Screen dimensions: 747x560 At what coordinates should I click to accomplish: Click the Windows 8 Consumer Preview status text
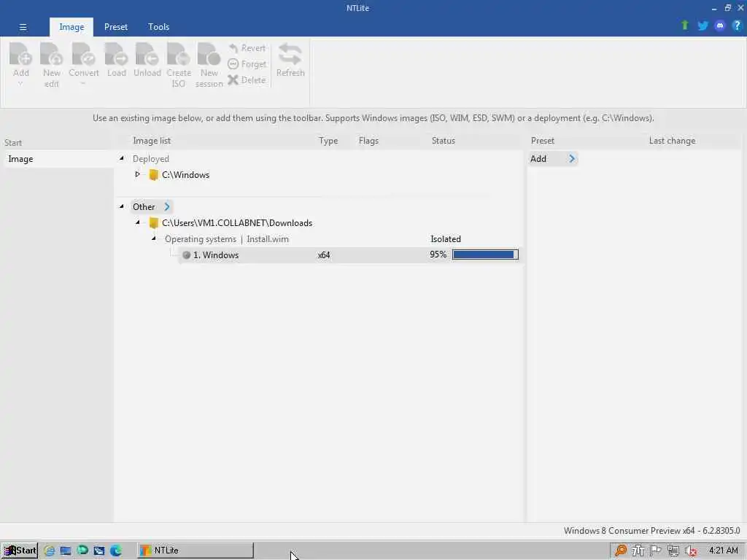pos(651,531)
